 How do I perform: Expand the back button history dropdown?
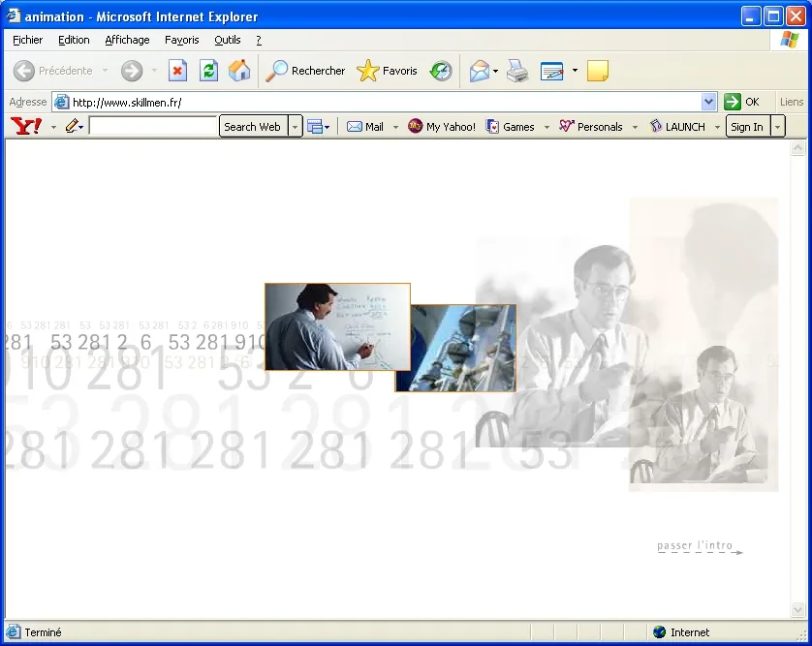tap(105, 71)
